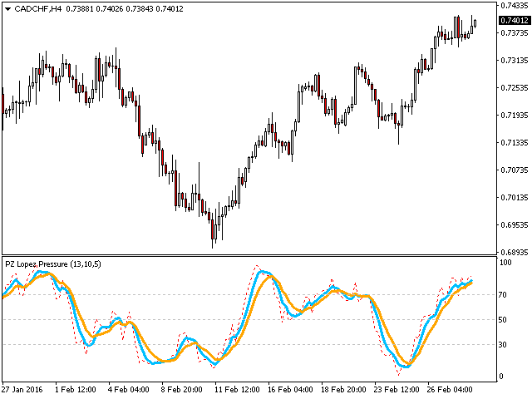
Task: Select the 26 Feb 04:00 time label
Action: coord(450,390)
